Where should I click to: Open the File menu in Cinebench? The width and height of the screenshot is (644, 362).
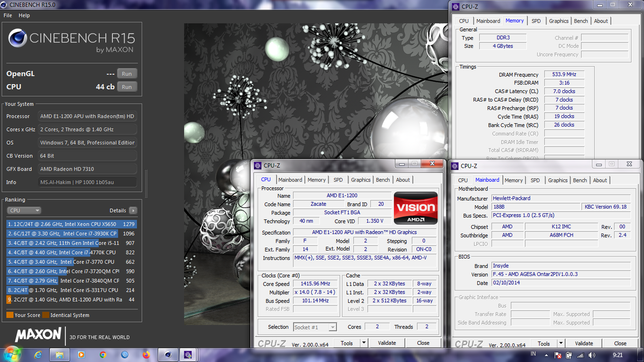8,15
